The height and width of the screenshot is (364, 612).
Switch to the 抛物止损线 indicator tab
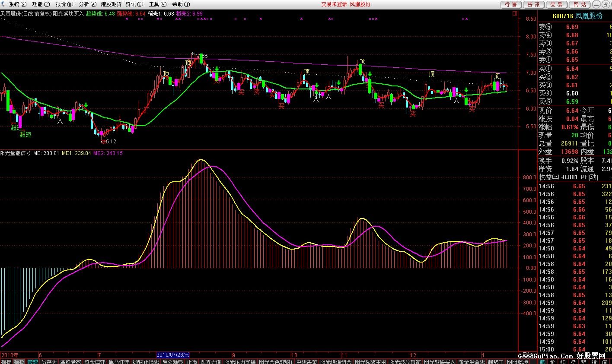coord(146,361)
